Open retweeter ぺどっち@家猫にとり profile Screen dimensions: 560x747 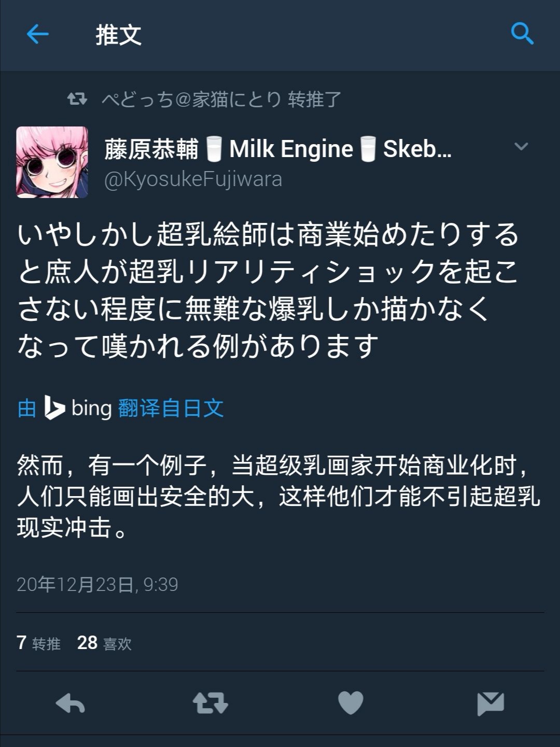[x=191, y=99]
